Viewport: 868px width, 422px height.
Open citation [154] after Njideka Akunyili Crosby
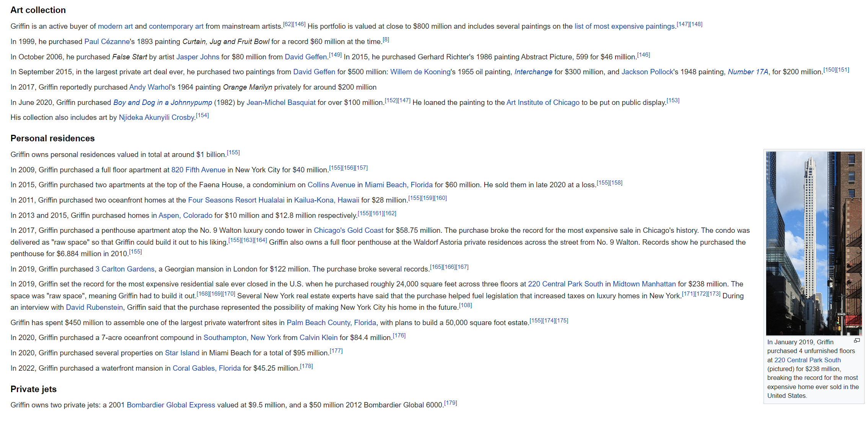point(202,116)
